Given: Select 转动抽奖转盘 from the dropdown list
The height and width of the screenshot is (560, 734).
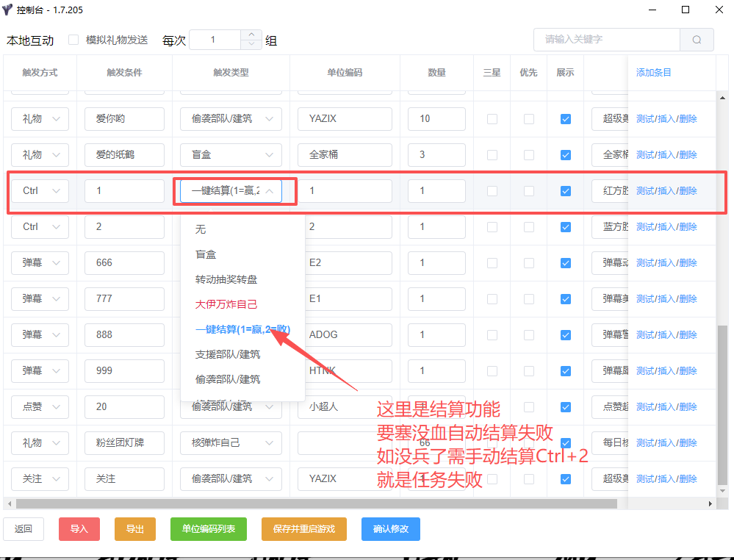Looking at the screenshot, I should (226, 279).
